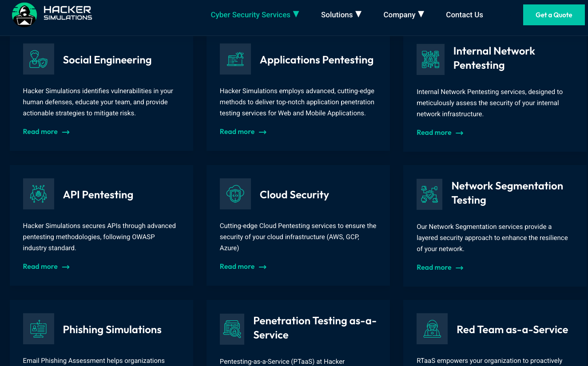Select the Applications Pentesting card title

[316, 60]
